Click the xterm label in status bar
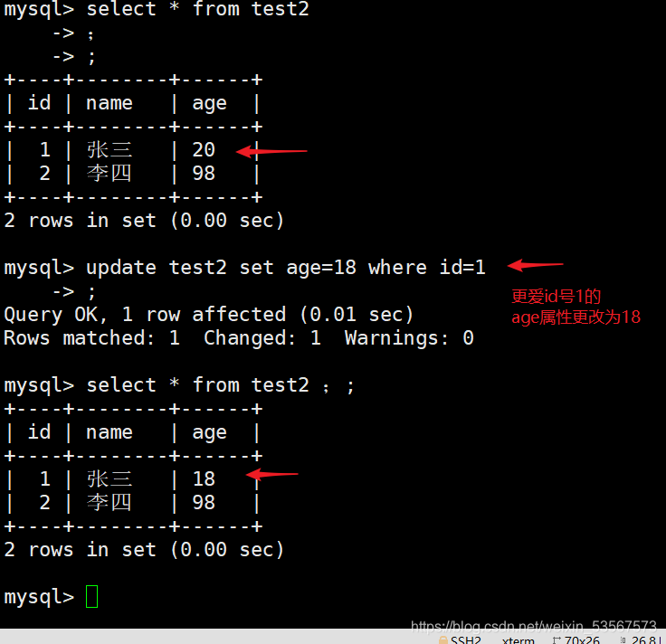 [x=519, y=640]
